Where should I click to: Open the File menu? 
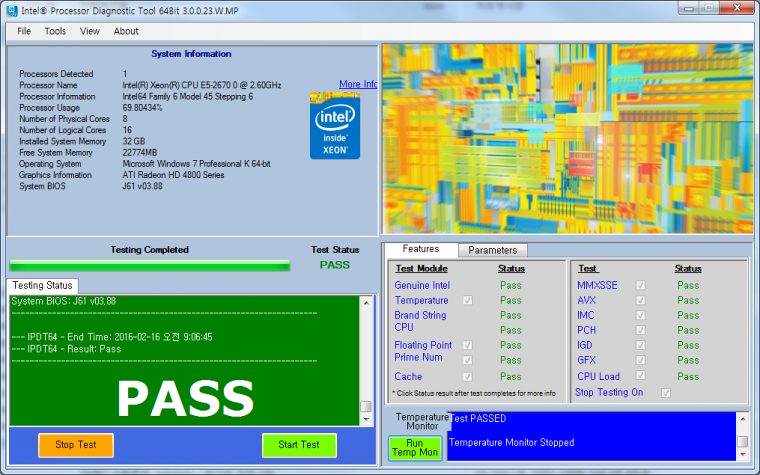pos(24,31)
